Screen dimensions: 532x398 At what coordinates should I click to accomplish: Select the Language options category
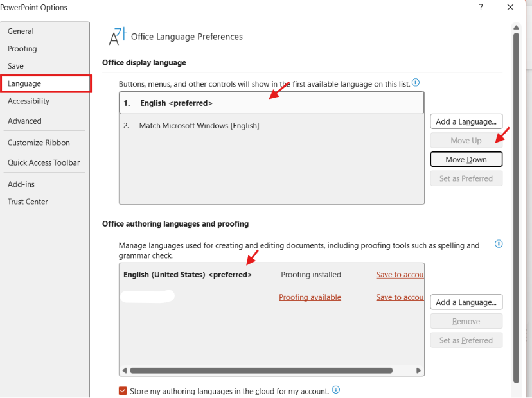[46, 83]
